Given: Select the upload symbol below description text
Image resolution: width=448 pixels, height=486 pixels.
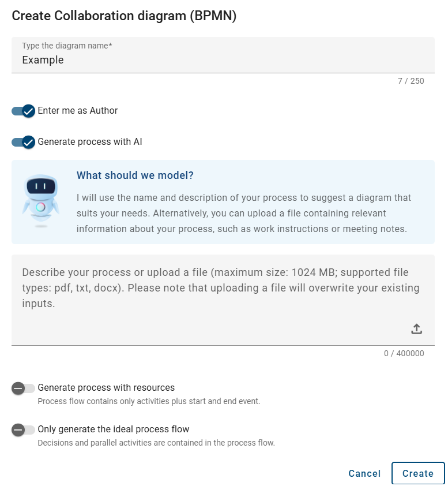Looking at the screenshot, I should point(416,328).
